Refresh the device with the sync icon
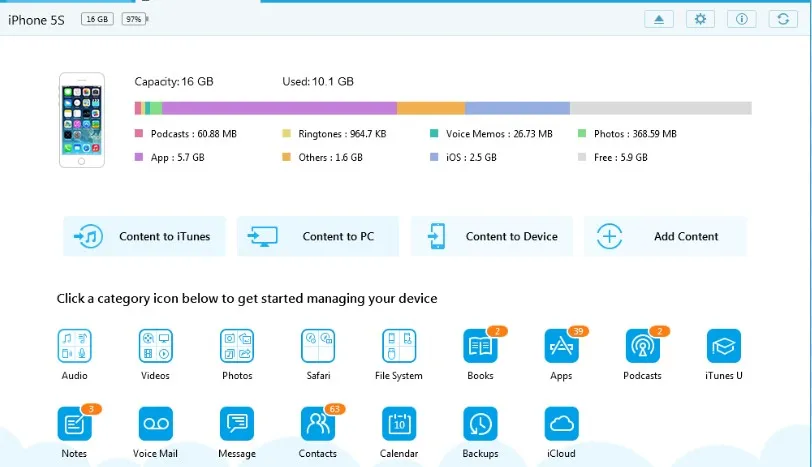Screen dimensions: 812x467 783,19
